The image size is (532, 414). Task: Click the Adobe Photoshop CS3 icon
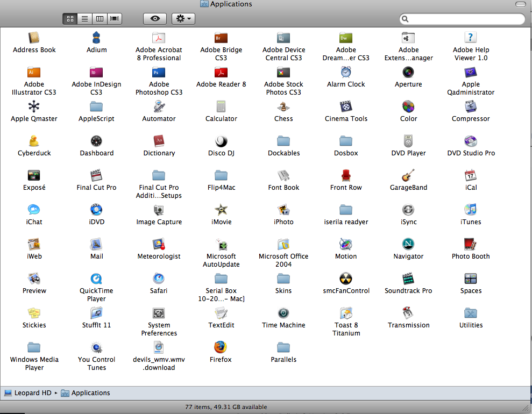pyautogui.click(x=159, y=72)
